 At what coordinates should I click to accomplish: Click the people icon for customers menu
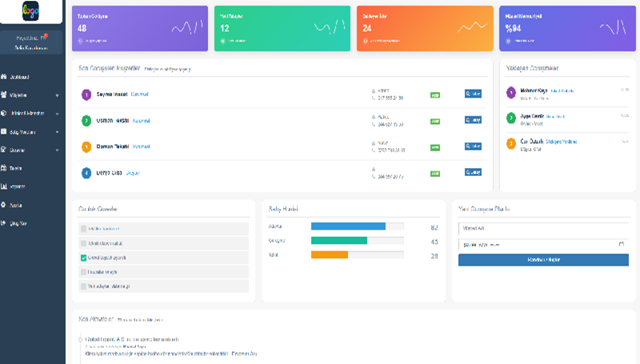4,94
